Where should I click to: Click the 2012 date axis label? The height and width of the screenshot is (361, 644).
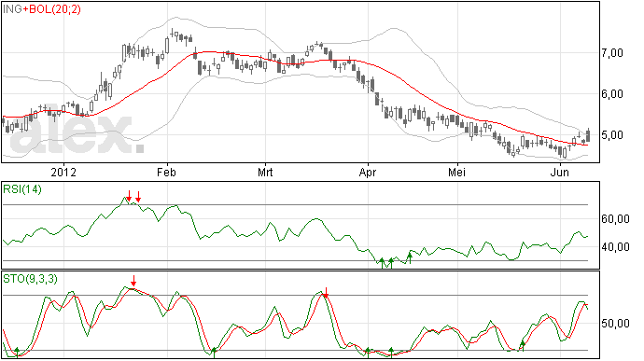click(x=63, y=172)
